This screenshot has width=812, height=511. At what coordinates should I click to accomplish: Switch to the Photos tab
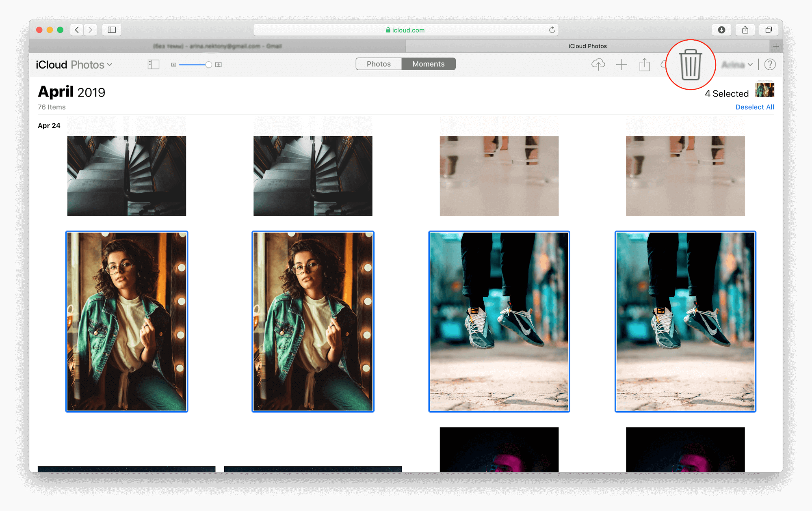point(379,64)
